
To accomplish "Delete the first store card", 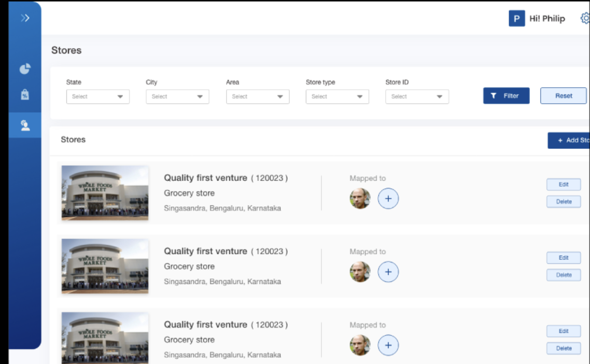I will coord(563,202).
